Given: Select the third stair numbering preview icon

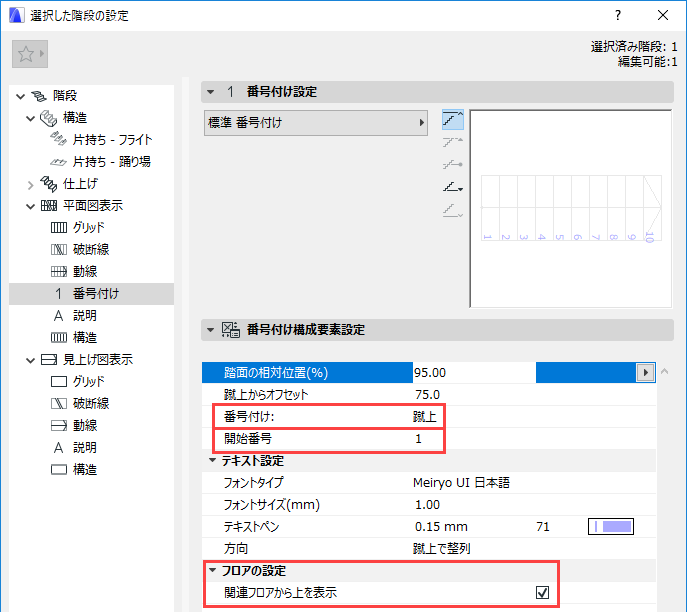Looking at the screenshot, I should point(453,165).
